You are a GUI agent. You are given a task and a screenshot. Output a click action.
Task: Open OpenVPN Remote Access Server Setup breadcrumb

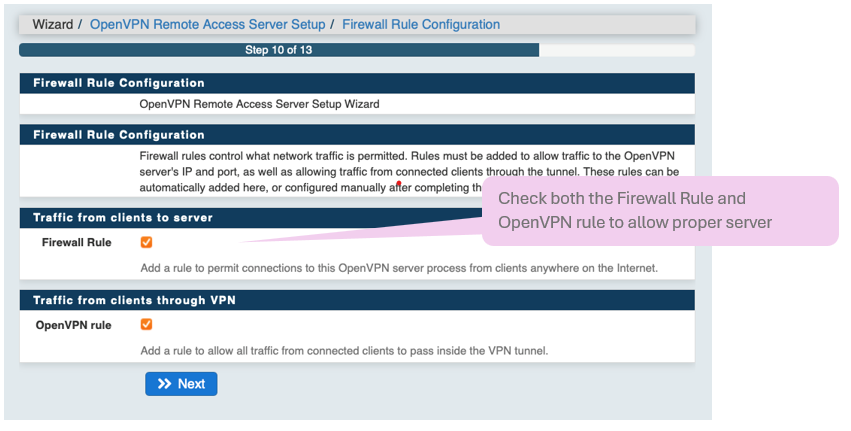point(207,24)
